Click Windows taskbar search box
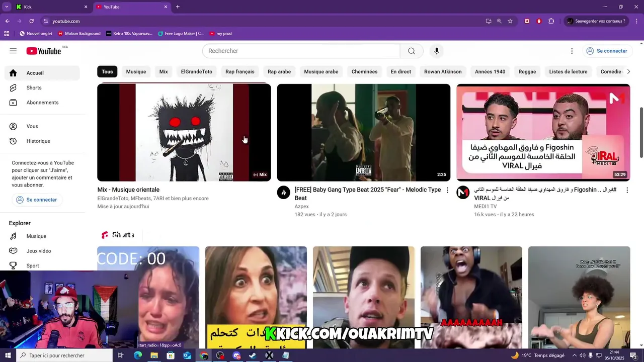 point(64,355)
